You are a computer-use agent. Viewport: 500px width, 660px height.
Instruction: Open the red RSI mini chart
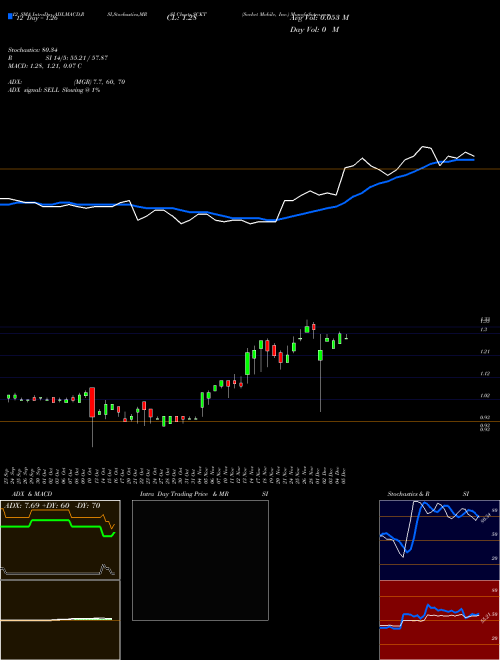(x=439, y=620)
